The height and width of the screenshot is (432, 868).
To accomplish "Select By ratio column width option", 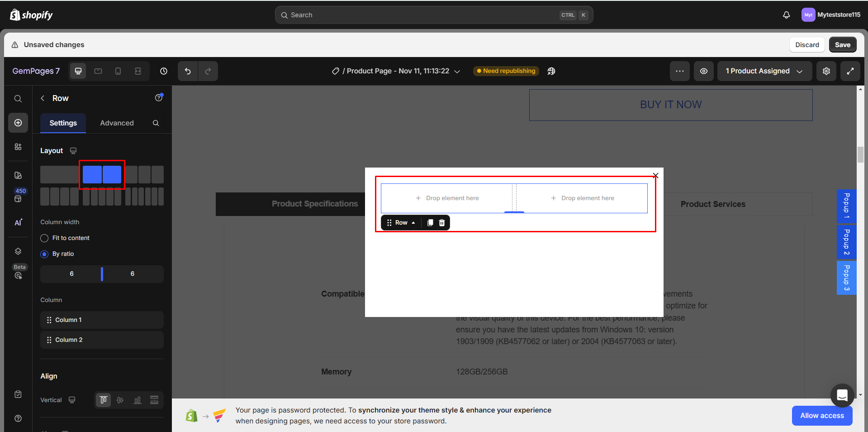I will (44, 254).
